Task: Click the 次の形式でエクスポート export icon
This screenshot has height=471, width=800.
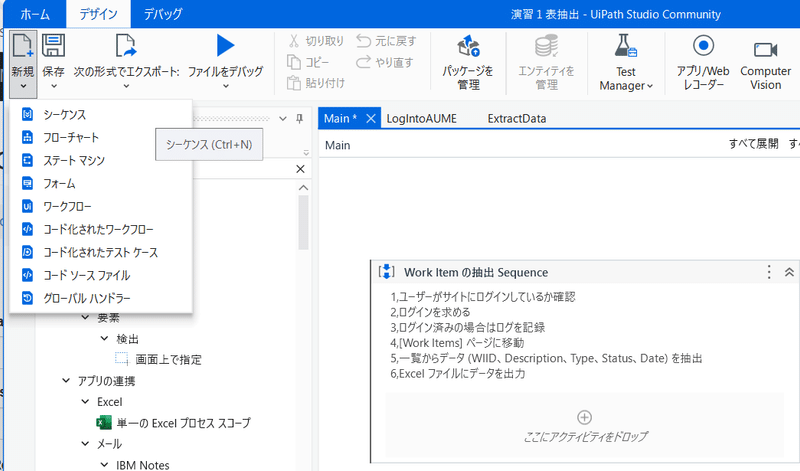Action: tap(126, 46)
